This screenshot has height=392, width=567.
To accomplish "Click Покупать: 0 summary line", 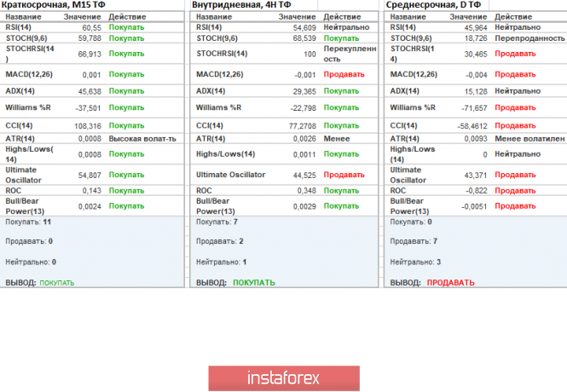I will click(411, 222).
